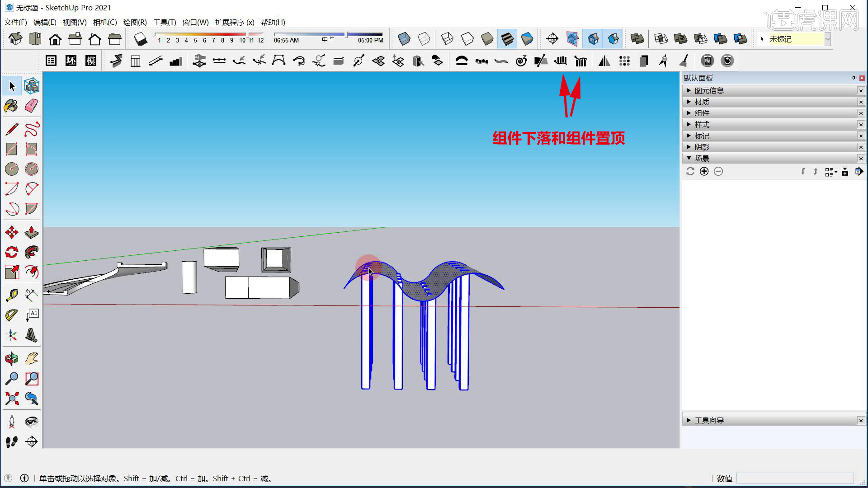This screenshot has height=488, width=868.
Task: Select the Push/Pull tool
Action: (x=31, y=233)
